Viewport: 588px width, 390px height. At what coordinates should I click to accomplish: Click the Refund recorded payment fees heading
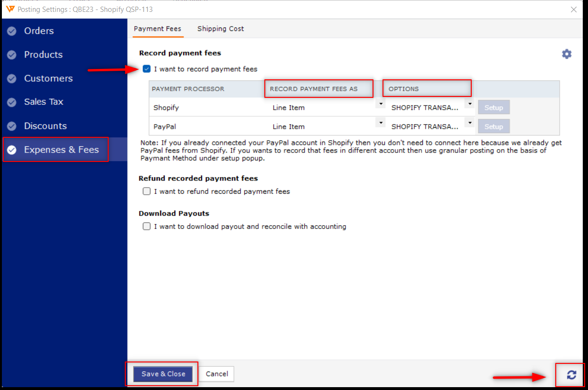point(198,178)
